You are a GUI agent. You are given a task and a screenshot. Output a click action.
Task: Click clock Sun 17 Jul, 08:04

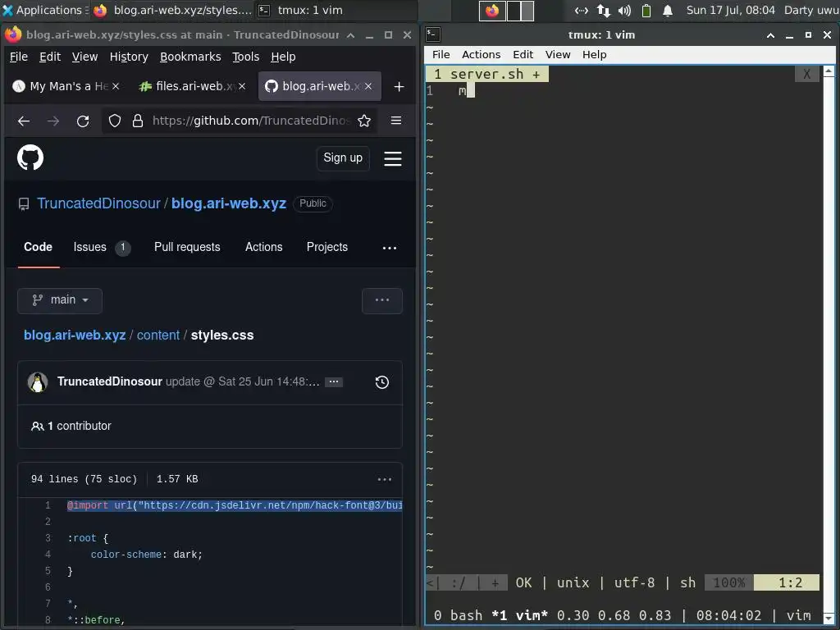tap(730, 10)
